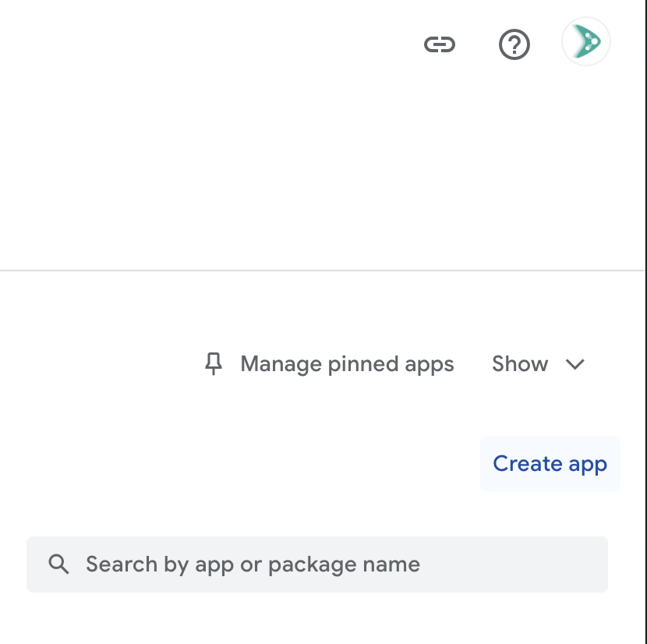Select the teal arrow account logo
The width and height of the screenshot is (647, 644).
tap(586, 42)
